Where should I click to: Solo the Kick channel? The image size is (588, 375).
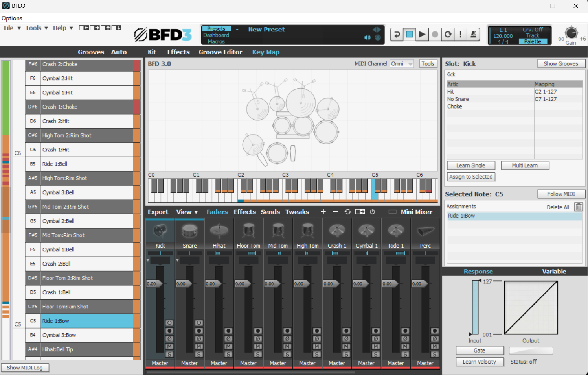coord(169,355)
